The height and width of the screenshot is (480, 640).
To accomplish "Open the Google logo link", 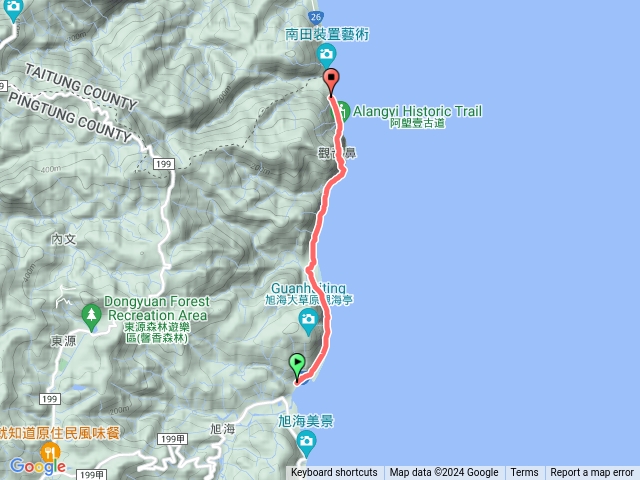I will [x=38, y=466].
